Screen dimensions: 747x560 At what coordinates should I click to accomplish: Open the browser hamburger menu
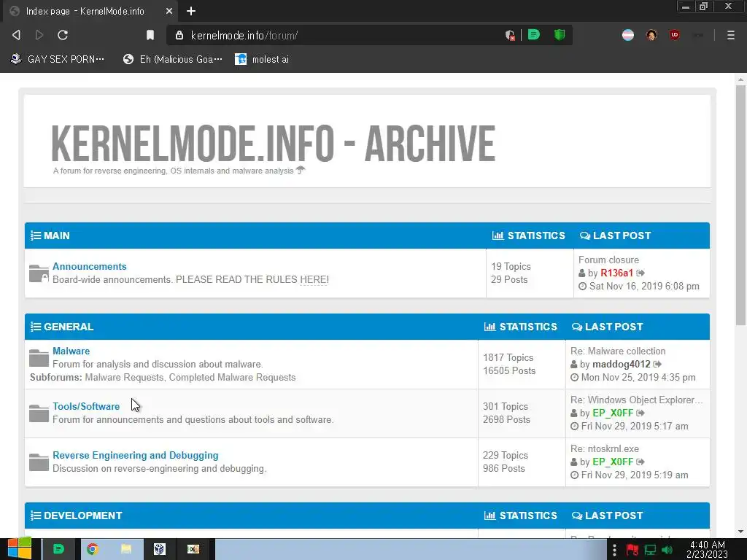731,35
